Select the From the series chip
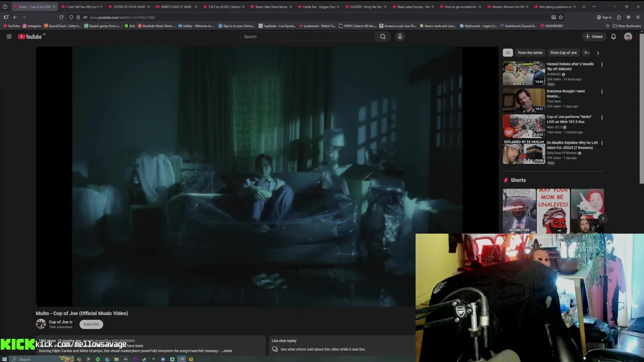Viewport: 644px width, 362px height. pos(530,53)
